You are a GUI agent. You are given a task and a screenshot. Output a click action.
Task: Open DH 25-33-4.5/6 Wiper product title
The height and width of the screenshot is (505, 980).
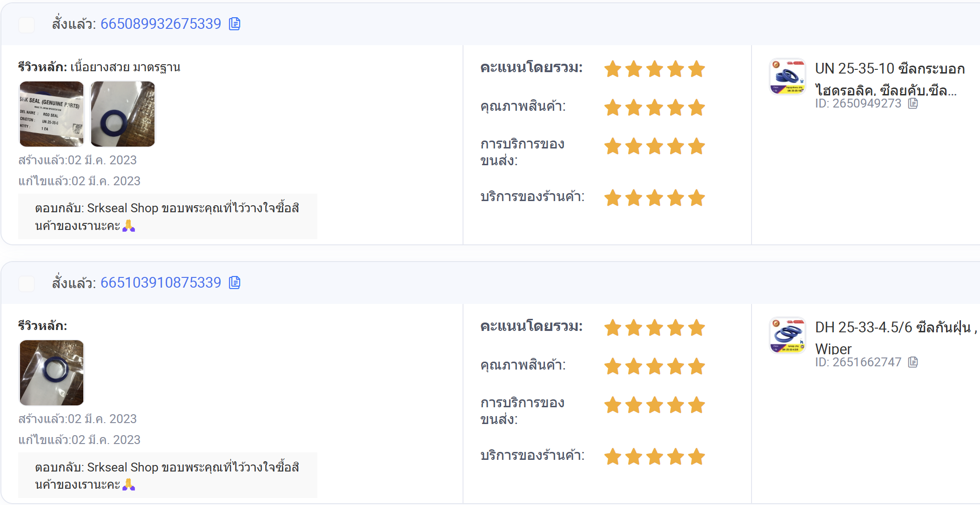coord(896,338)
